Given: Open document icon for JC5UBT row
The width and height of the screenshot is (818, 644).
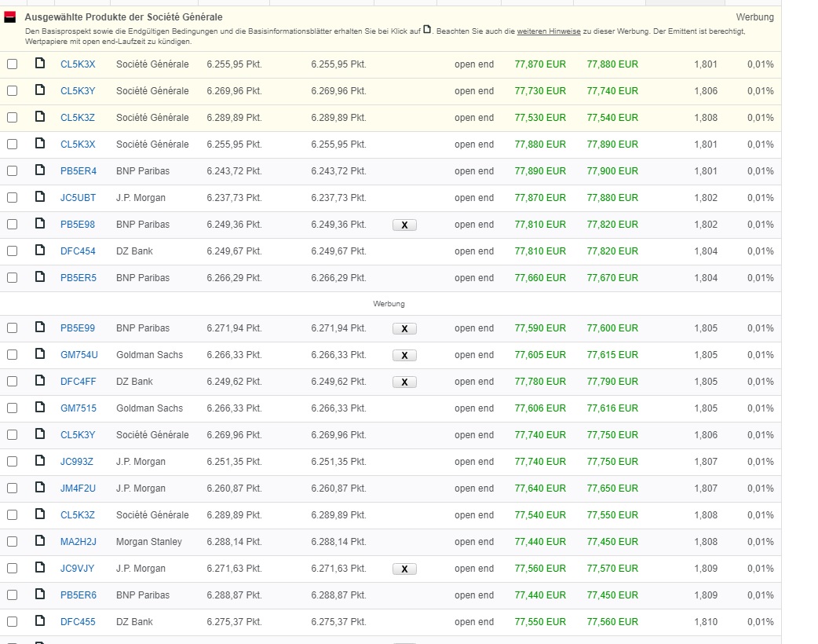Looking at the screenshot, I should click(40, 197).
